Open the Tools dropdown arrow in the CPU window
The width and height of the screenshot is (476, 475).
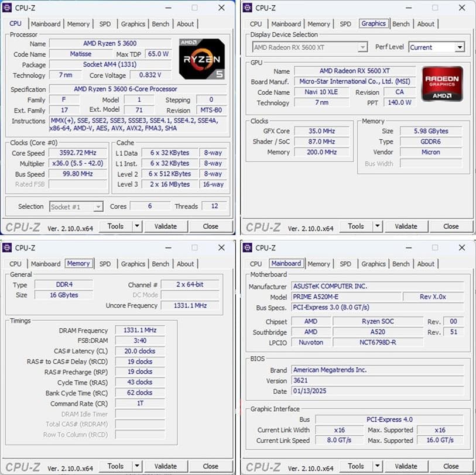point(137,226)
